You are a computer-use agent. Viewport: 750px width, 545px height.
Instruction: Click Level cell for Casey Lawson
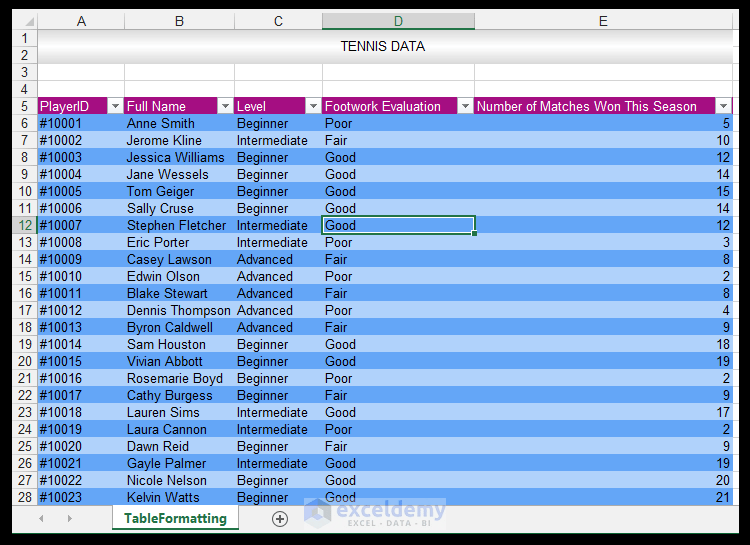[278, 259]
